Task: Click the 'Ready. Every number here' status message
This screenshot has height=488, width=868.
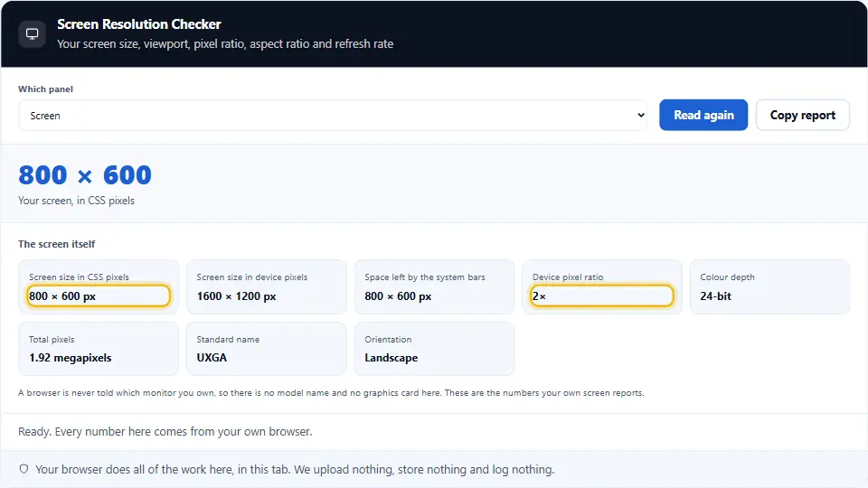Action: 165,432
